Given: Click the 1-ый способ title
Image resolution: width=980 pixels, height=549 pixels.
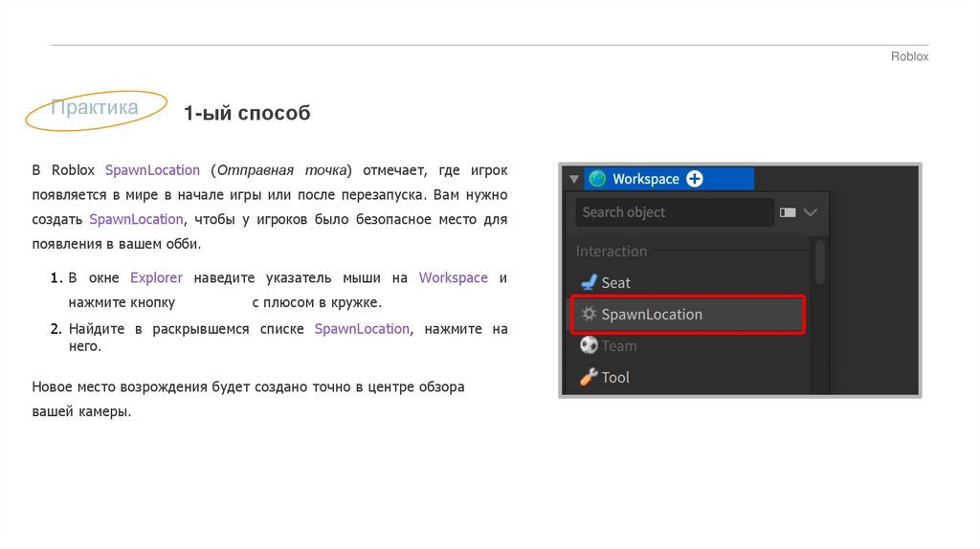Looking at the screenshot, I should click(247, 113).
